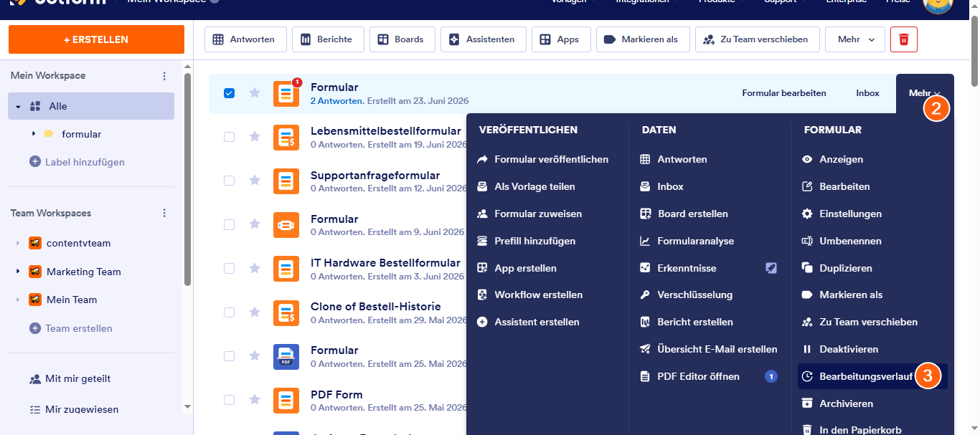
Task: Click the plus icon for Label hinzufügen
Action: pyautogui.click(x=35, y=162)
